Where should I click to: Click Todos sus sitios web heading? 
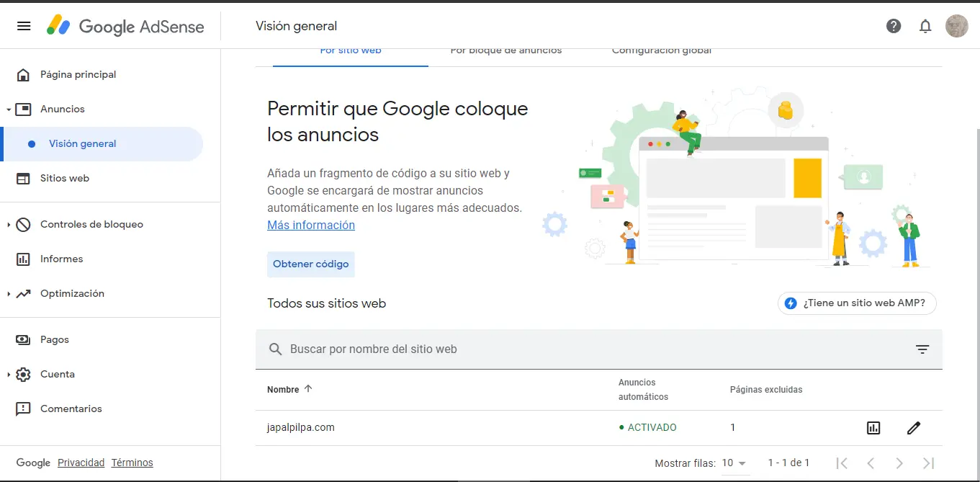pos(327,304)
